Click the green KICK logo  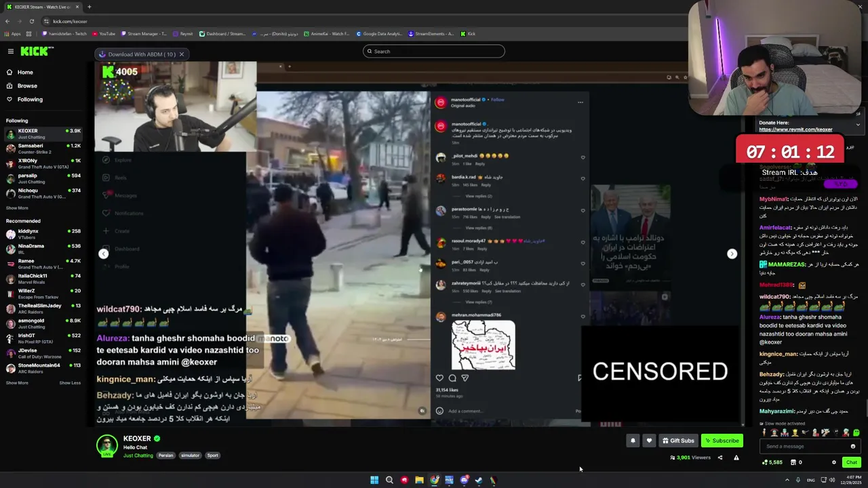tap(37, 52)
